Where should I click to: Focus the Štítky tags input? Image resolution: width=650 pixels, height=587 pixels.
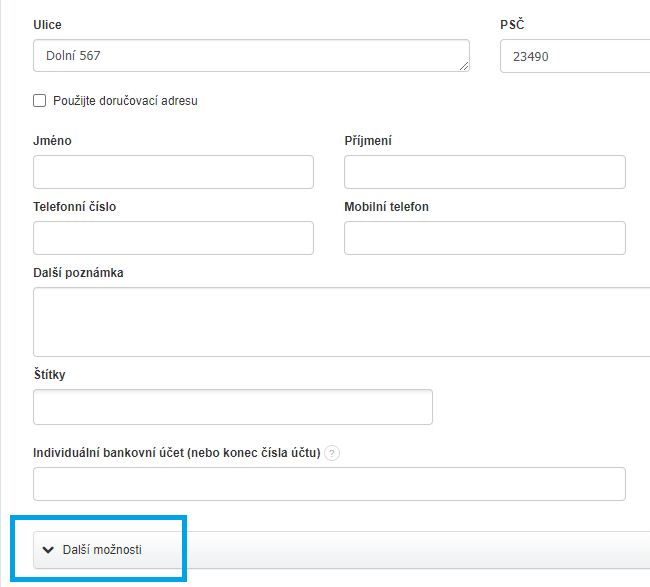pyautogui.click(x=232, y=407)
